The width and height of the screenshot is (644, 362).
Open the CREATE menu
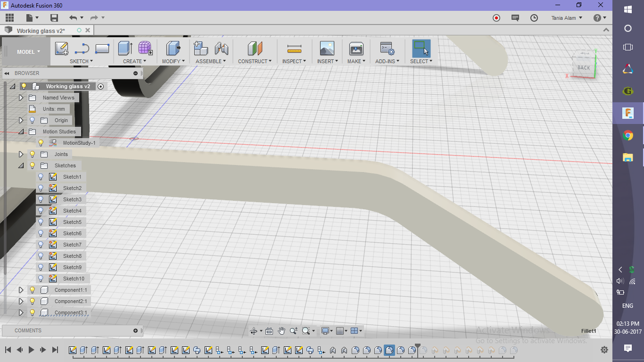click(x=134, y=61)
